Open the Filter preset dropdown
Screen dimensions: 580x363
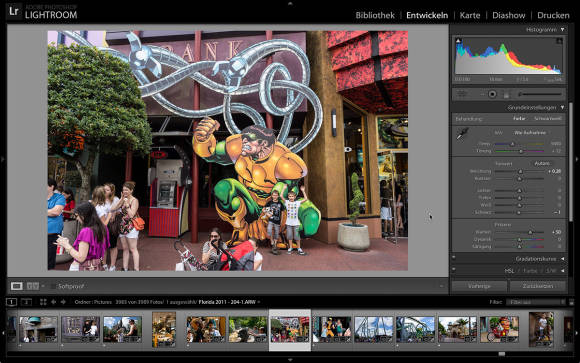tap(536, 302)
